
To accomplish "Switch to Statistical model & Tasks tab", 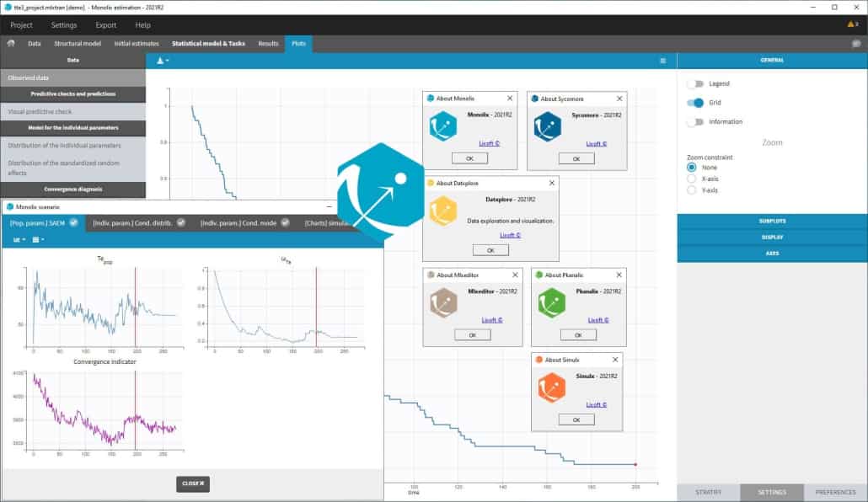I will [x=208, y=43].
